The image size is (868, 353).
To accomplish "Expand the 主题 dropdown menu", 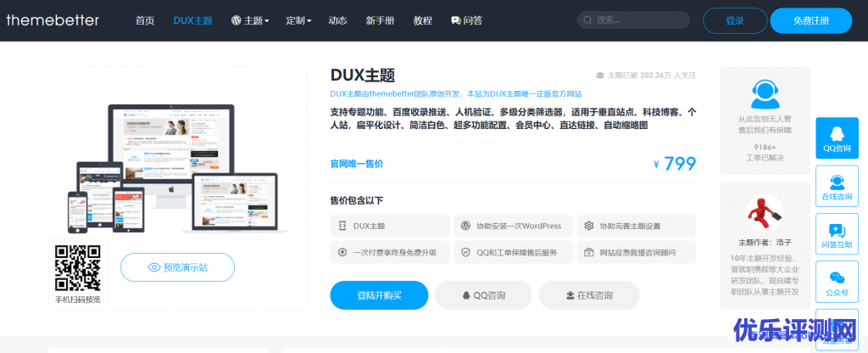I will pyautogui.click(x=250, y=20).
